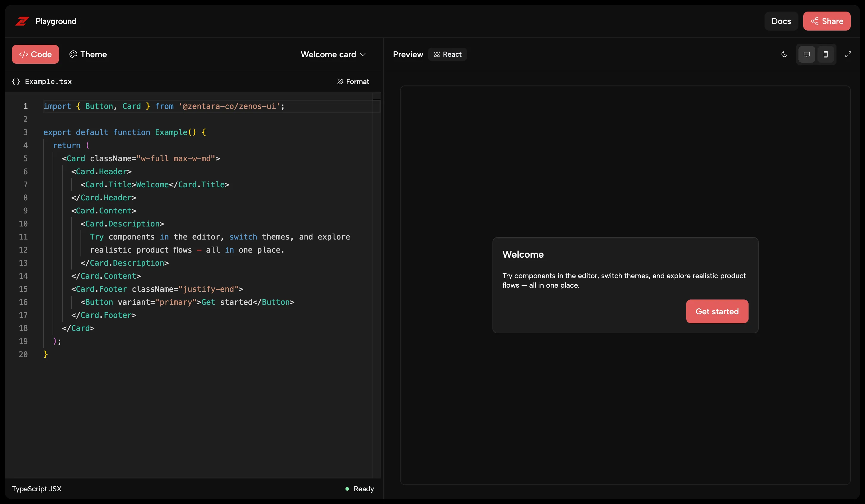Click the React framework badge

pos(447,54)
